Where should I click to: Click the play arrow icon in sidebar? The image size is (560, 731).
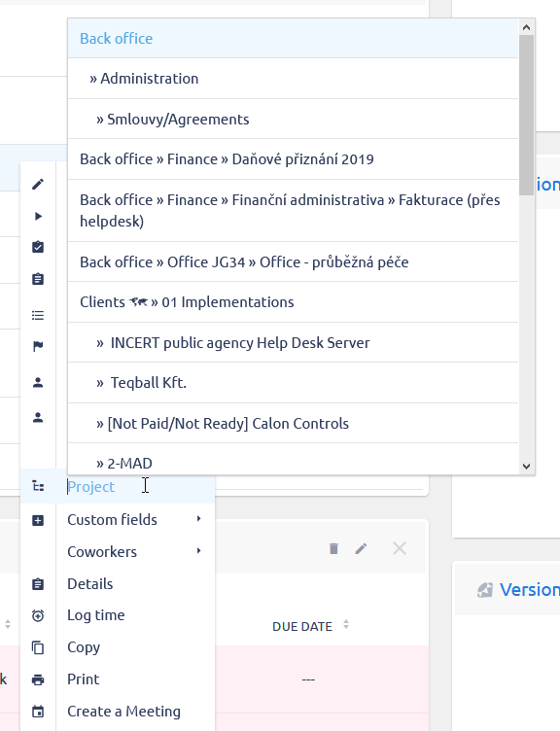pyautogui.click(x=38, y=216)
